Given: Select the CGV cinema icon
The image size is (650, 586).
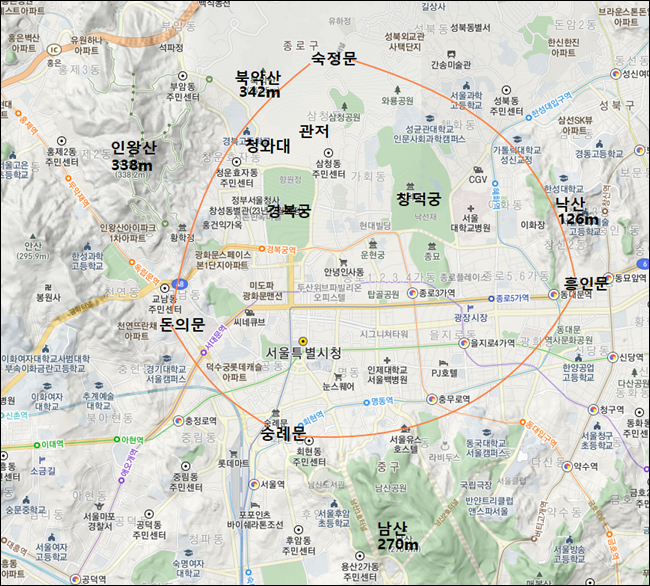Looking at the screenshot, I should point(478,170).
